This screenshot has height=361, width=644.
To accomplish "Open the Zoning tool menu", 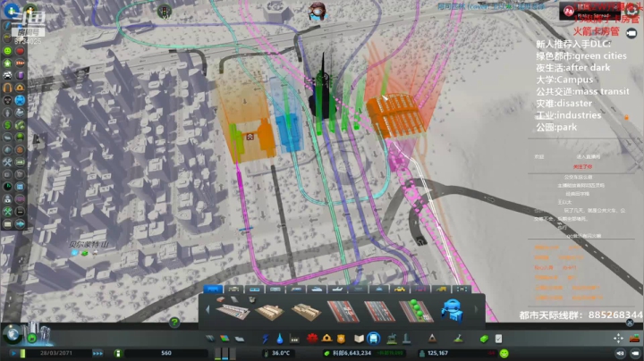I will 225,339.
